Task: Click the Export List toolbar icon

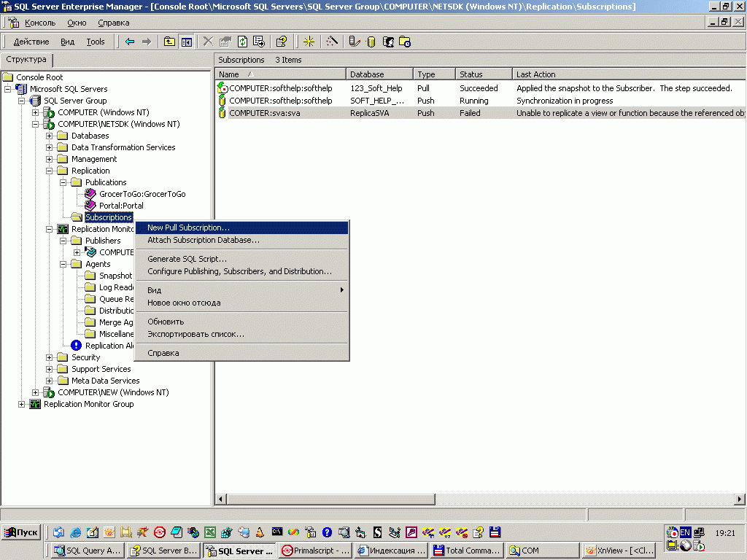Action: pyautogui.click(x=259, y=42)
